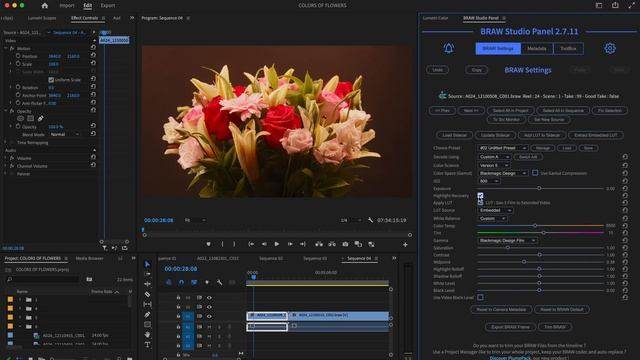The width and height of the screenshot is (640, 360).
Task: Click Trim BRAW button
Action: click(555, 327)
